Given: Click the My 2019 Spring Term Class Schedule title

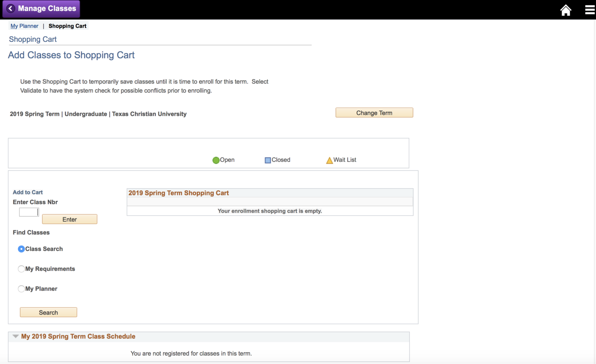Looking at the screenshot, I should pos(78,336).
